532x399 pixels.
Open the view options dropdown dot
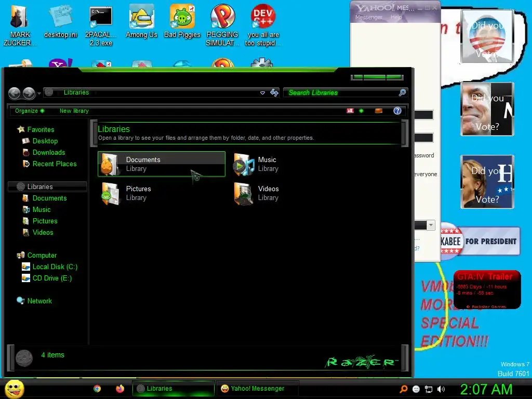tap(362, 111)
